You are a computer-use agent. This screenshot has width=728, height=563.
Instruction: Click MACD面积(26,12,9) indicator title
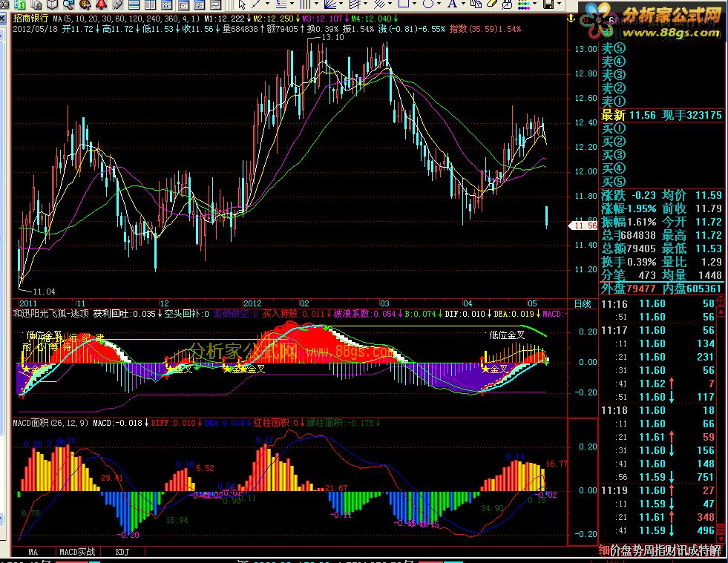click(x=51, y=423)
